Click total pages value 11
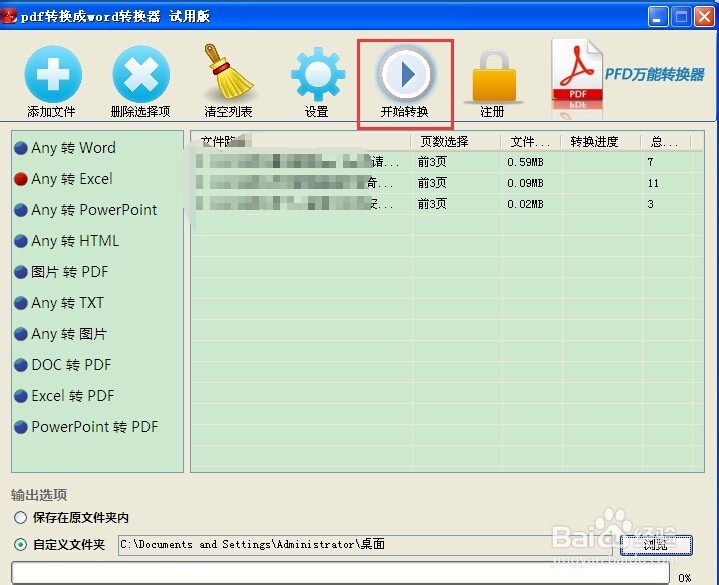The width and height of the screenshot is (719, 585). pyautogui.click(x=653, y=183)
